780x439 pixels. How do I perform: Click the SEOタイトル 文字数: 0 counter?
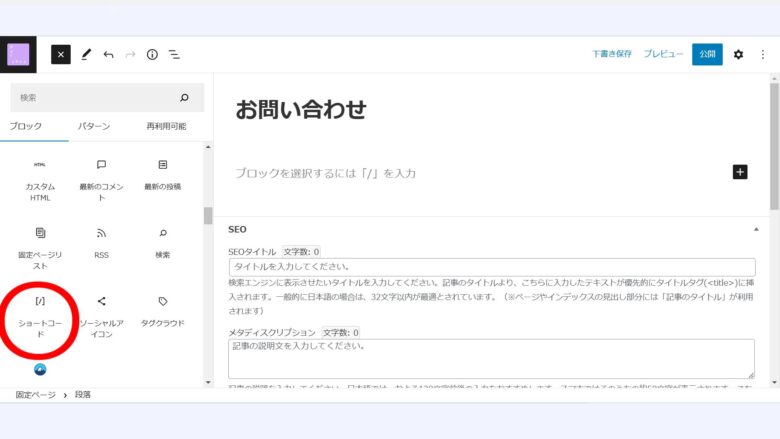[x=301, y=252]
